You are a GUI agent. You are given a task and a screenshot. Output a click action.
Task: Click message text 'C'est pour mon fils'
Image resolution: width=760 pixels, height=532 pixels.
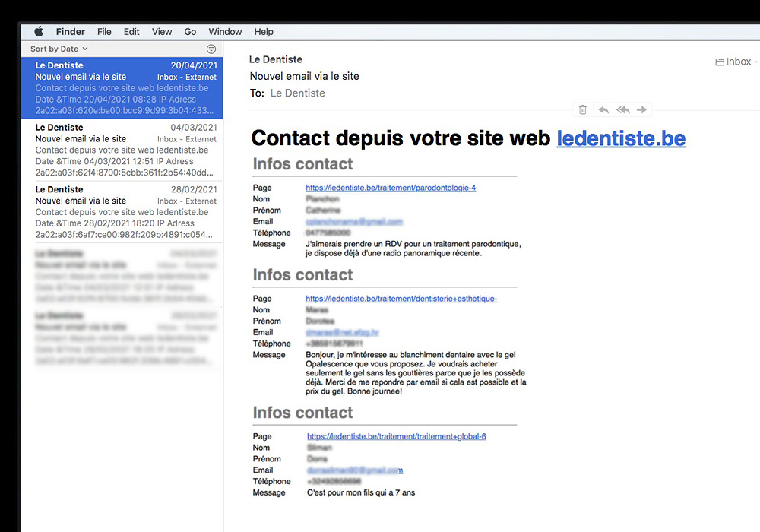click(x=361, y=492)
